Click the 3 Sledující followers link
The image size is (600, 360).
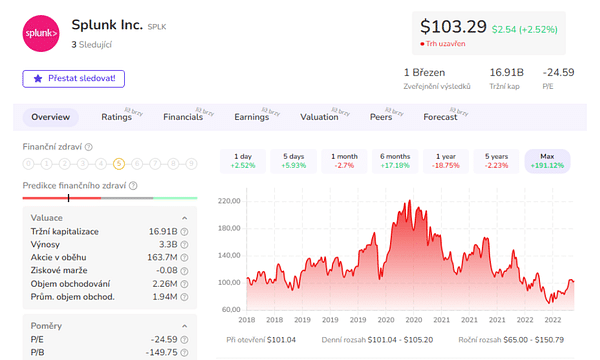[91, 45]
